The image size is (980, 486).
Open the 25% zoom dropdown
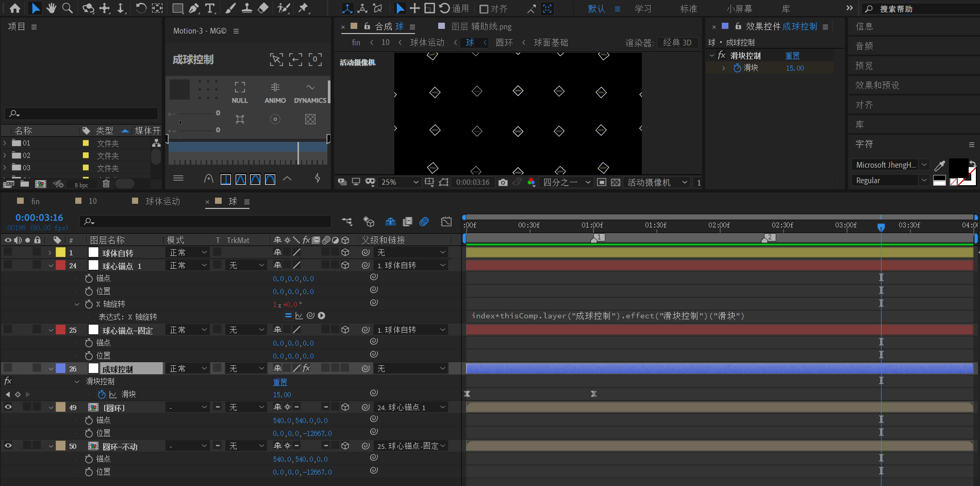[x=400, y=182]
